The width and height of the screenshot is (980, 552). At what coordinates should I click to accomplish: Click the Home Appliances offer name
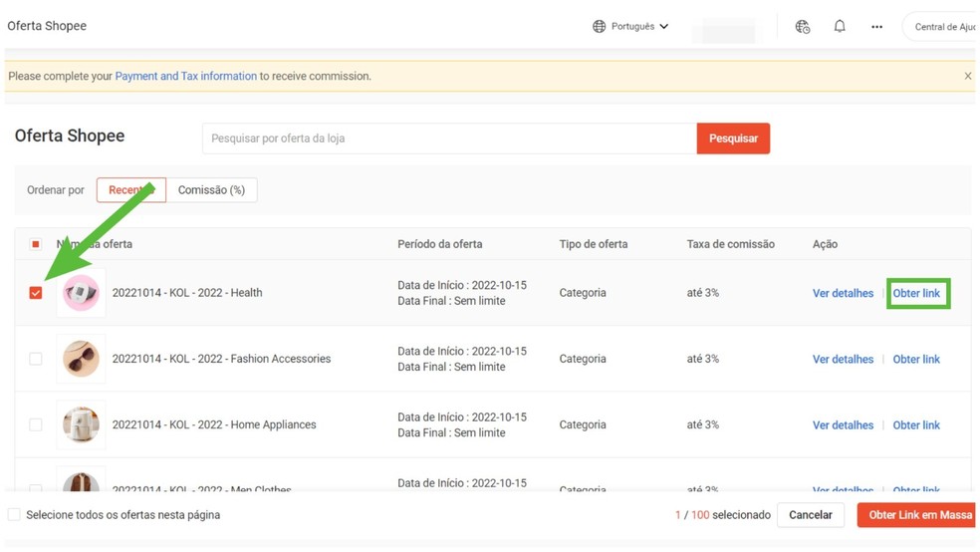[214, 424]
